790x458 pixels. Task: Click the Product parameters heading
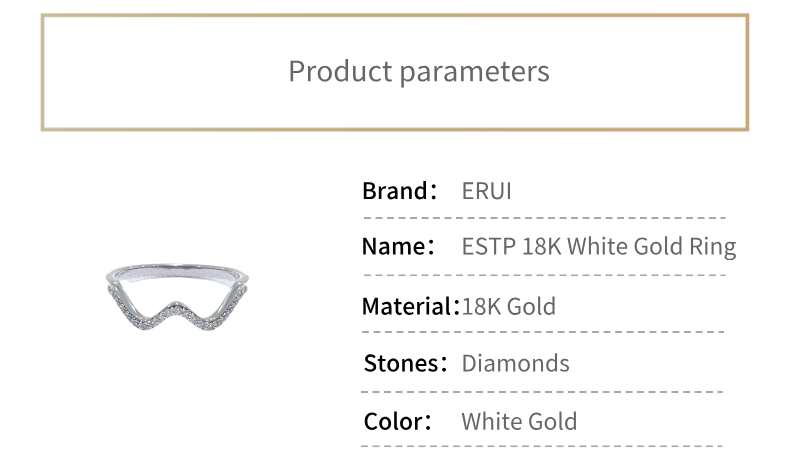pos(419,72)
